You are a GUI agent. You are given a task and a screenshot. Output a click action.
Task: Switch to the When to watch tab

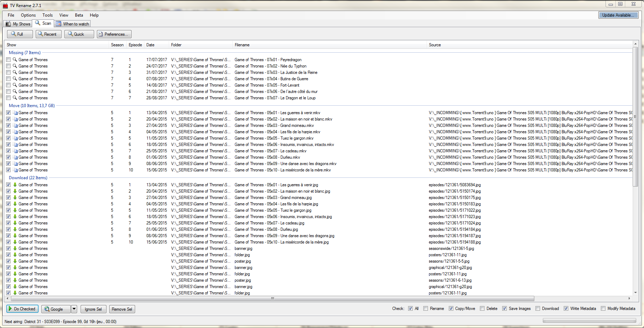tap(72, 24)
